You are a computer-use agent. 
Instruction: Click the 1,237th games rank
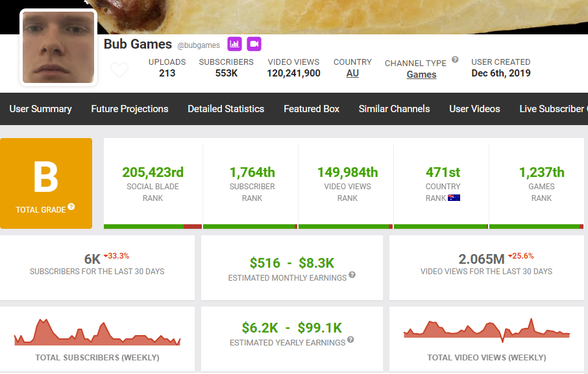tap(541, 172)
